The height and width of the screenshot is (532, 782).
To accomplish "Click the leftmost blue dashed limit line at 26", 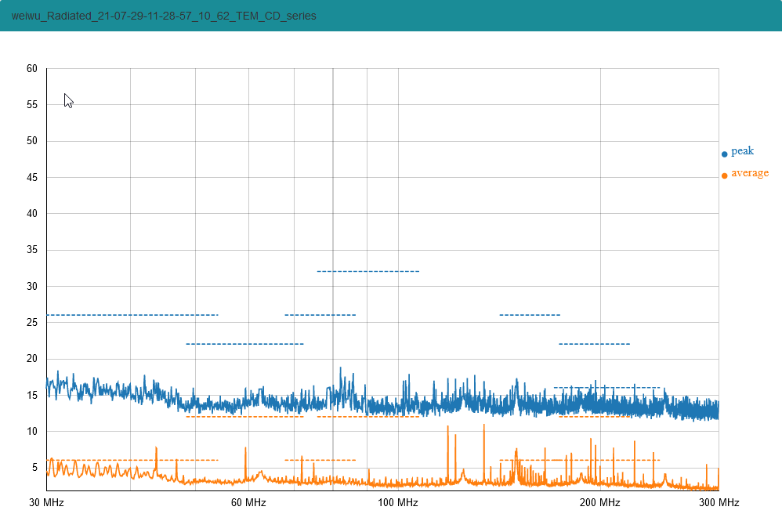I will click(x=132, y=315).
